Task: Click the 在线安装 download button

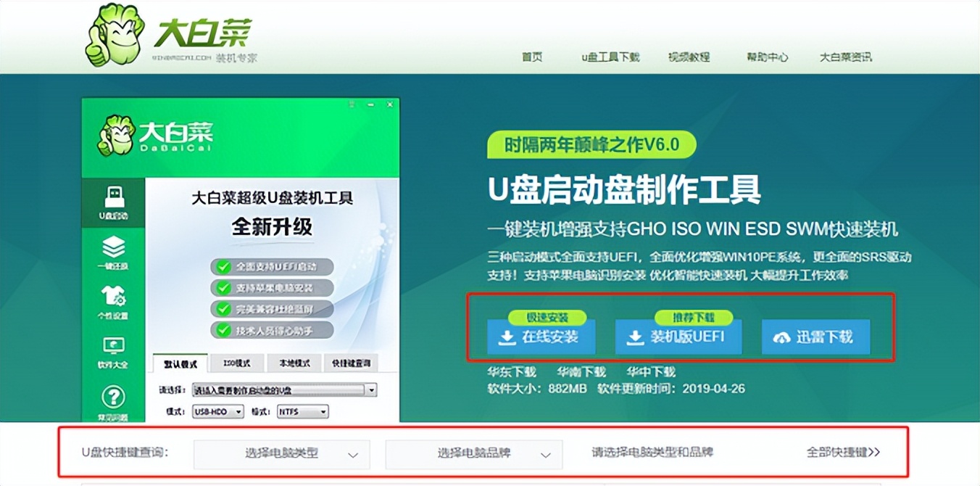Action: (541, 337)
